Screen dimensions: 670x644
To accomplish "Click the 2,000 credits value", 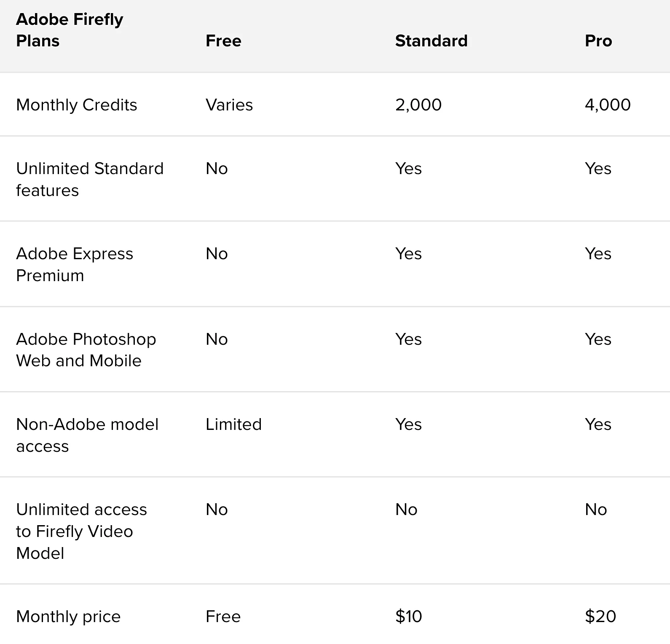I will [418, 105].
